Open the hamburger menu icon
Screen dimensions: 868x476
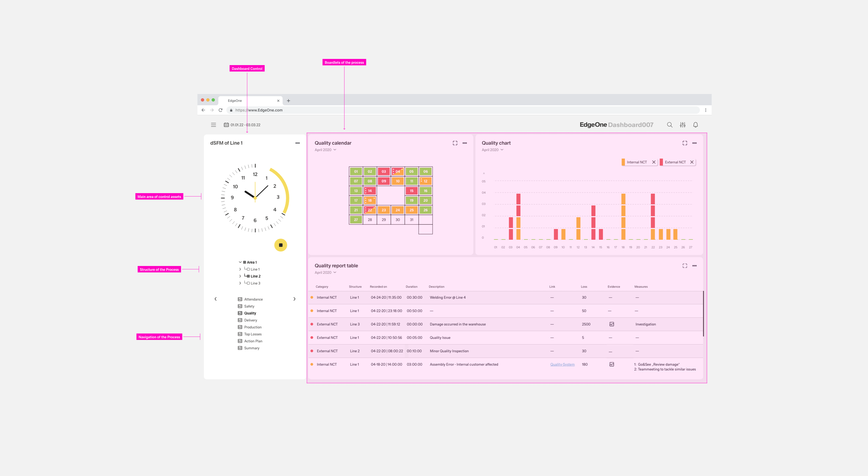click(x=213, y=125)
